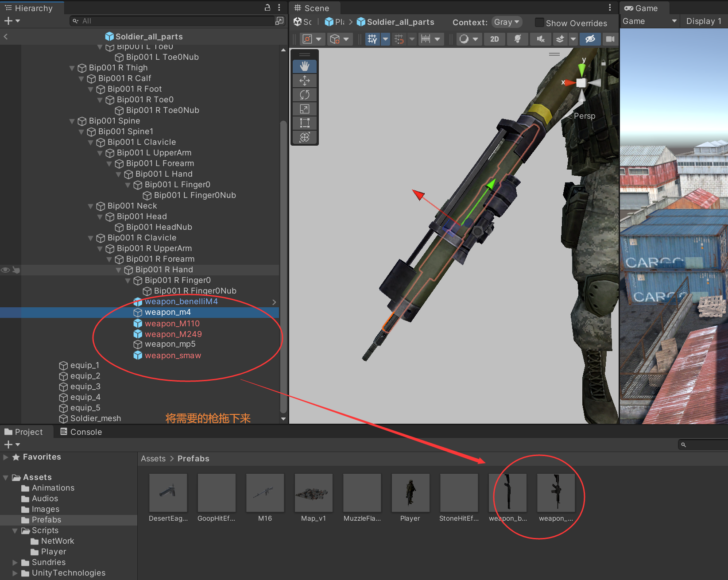Toggle scene effects layers icon
The width and height of the screenshot is (728, 580).
point(560,39)
